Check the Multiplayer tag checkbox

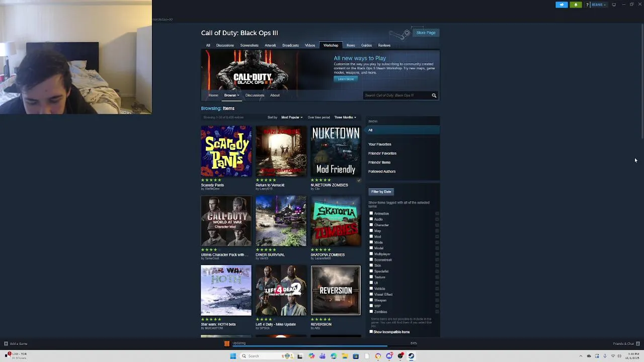(371, 254)
